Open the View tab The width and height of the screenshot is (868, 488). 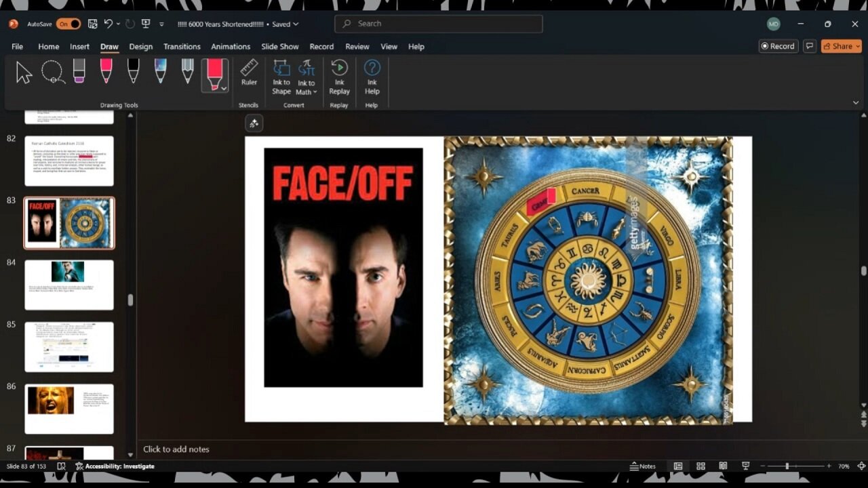pos(389,47)
